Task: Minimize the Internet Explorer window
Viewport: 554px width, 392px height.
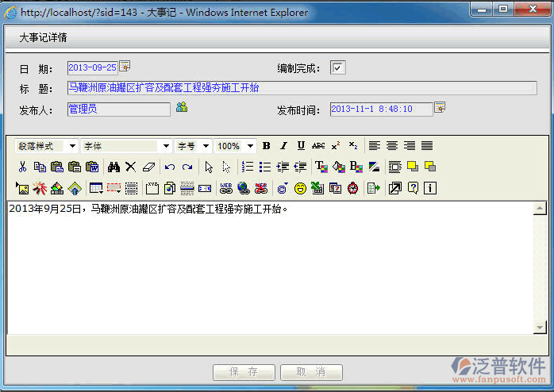Action: point(482,9)
